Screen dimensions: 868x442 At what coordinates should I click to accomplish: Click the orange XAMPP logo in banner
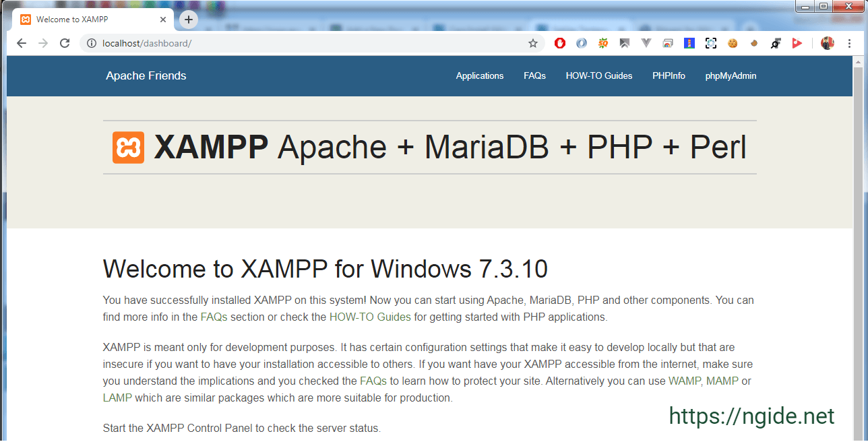pos(128,148)
